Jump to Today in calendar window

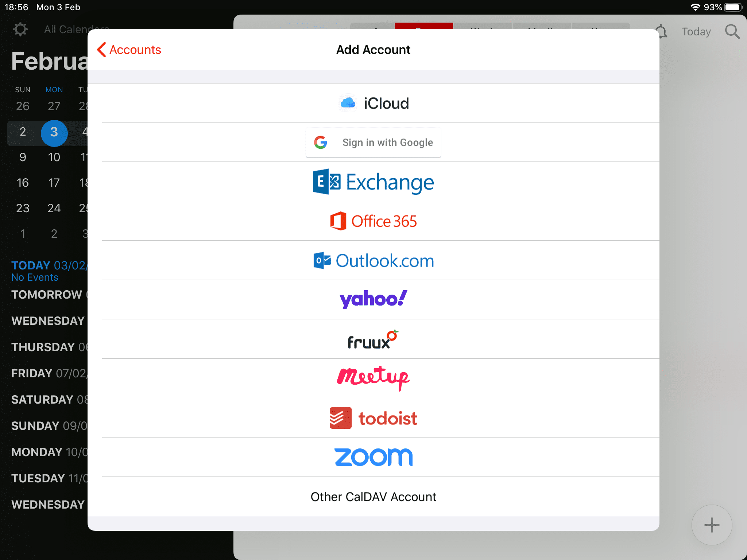[696, 32]
